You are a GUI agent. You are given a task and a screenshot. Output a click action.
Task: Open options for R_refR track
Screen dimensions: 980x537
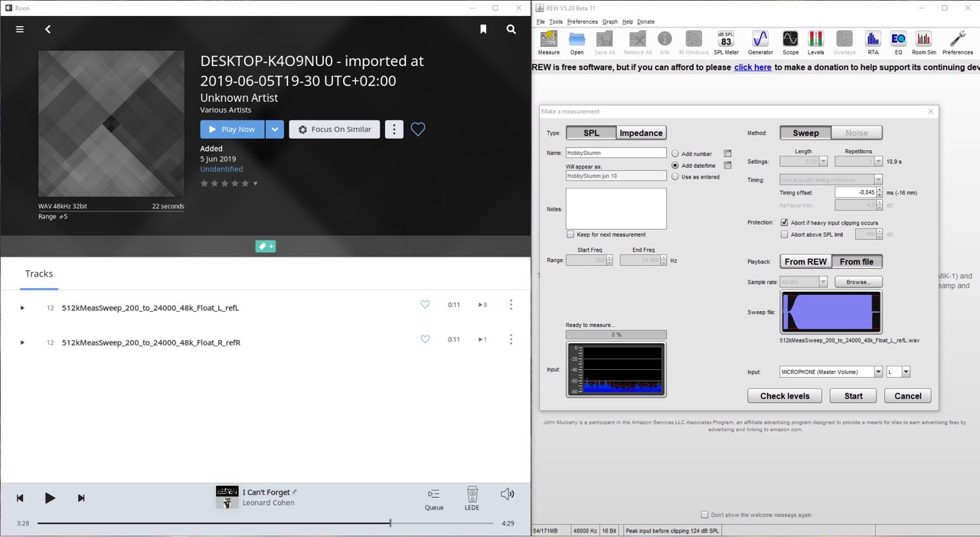511,339
